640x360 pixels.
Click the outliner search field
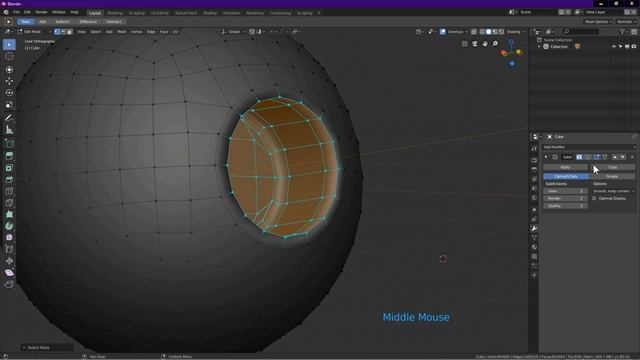(581, 31)
